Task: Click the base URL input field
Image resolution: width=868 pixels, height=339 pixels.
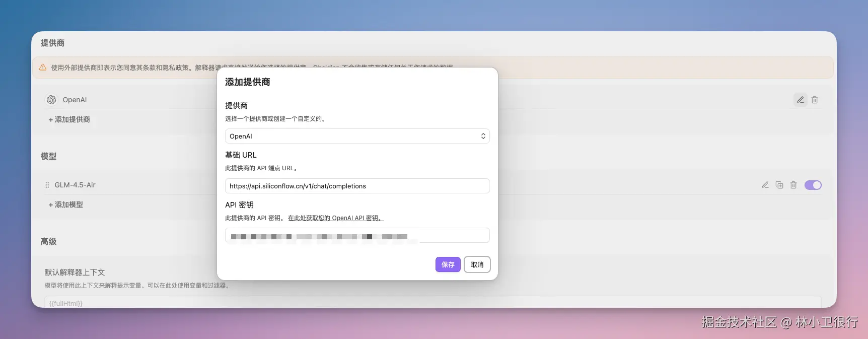Action: tap(357, 186)
